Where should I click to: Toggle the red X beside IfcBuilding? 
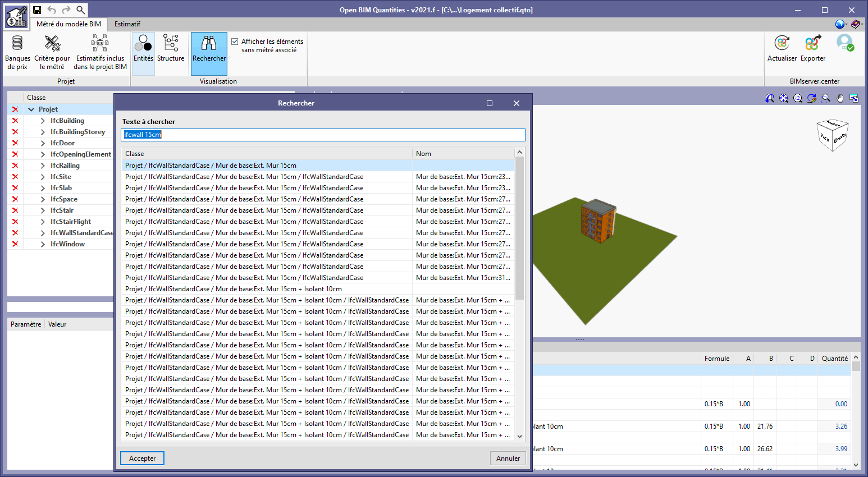(x=15, y=121)
